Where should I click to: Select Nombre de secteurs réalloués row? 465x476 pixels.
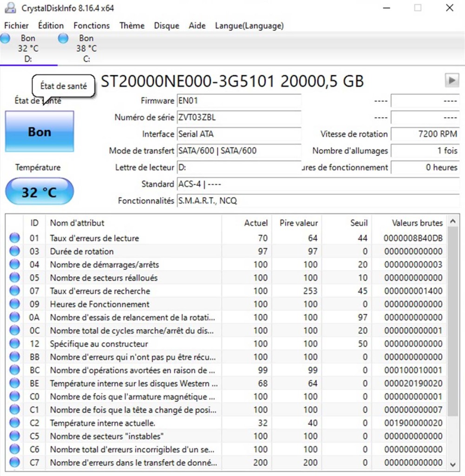tap(226, 278)
